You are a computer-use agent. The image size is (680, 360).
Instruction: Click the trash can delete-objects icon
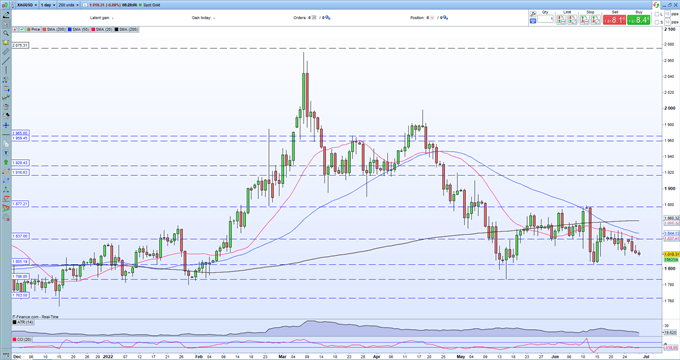[x=6, y=106]
